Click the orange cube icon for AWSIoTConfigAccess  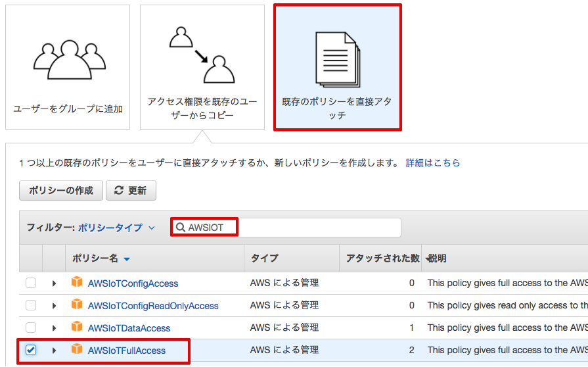77,281
